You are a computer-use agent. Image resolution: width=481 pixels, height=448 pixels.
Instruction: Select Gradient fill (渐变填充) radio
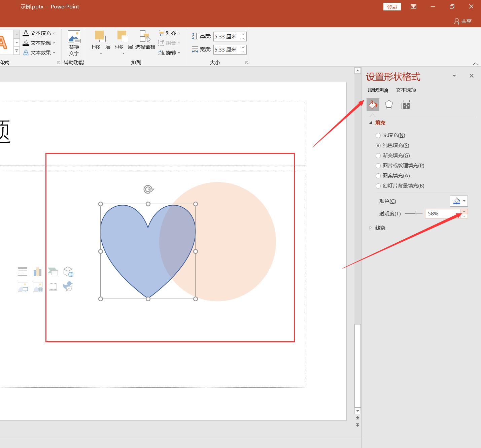(378, 156)
